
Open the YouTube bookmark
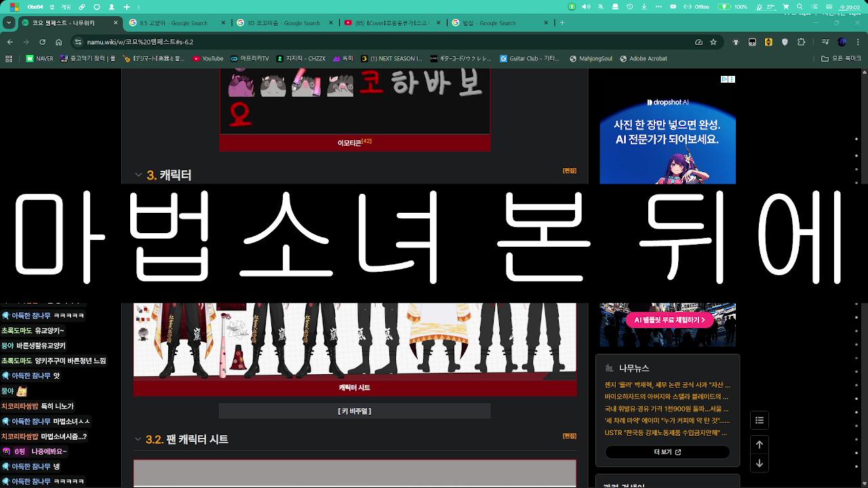[208, 58]
